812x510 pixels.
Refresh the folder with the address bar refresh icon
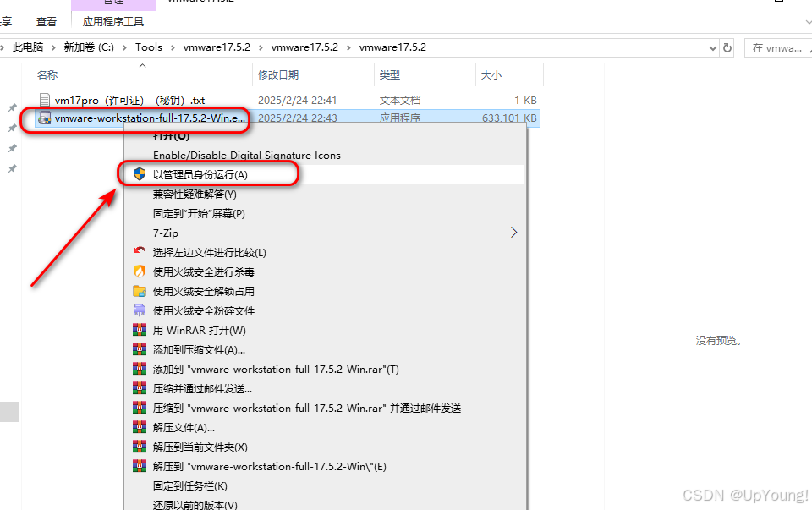pyautogui.click(x=727, y=47)
